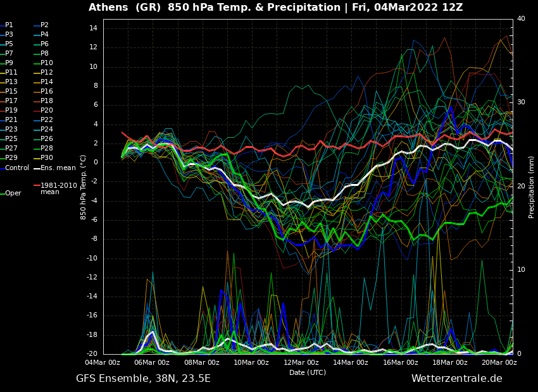Click the P6 legend label
This screenshot has height=392, width=538.
(44, 44)
